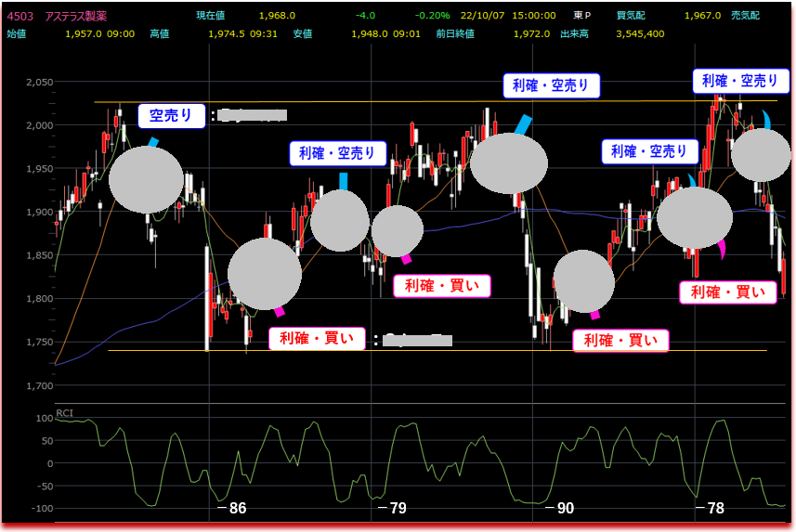
Task: Select the previous close 1,972.0
Action: [531, 34]
